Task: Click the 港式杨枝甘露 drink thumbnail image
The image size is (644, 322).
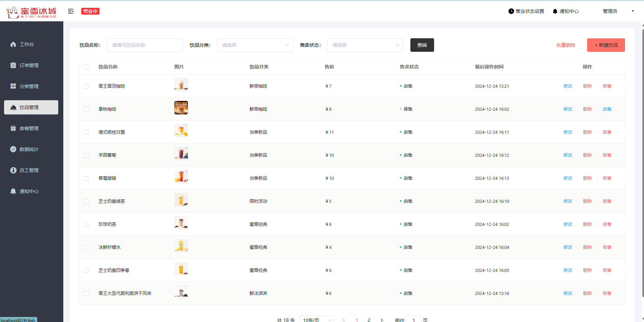Action: point(181,131)
